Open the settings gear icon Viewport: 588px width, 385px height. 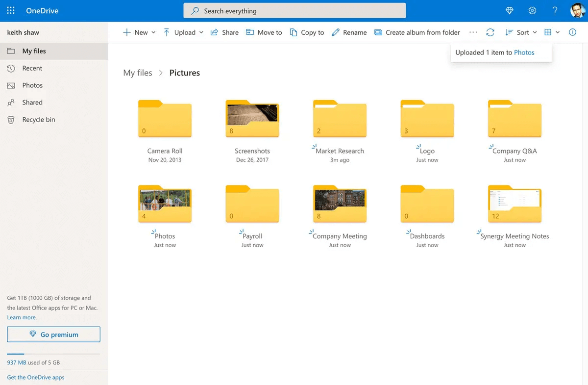tap(532, 10)
